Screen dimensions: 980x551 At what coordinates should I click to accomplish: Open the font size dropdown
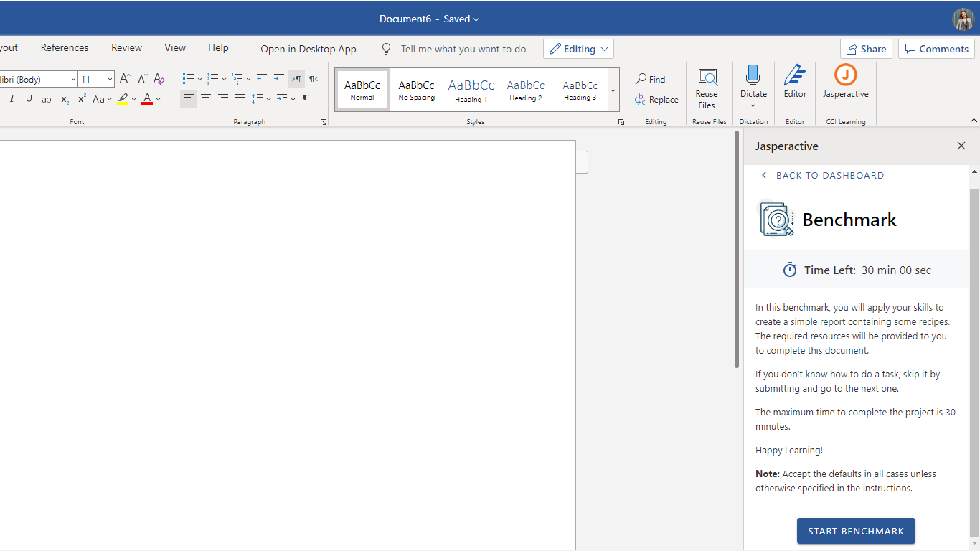click(110, 79)
